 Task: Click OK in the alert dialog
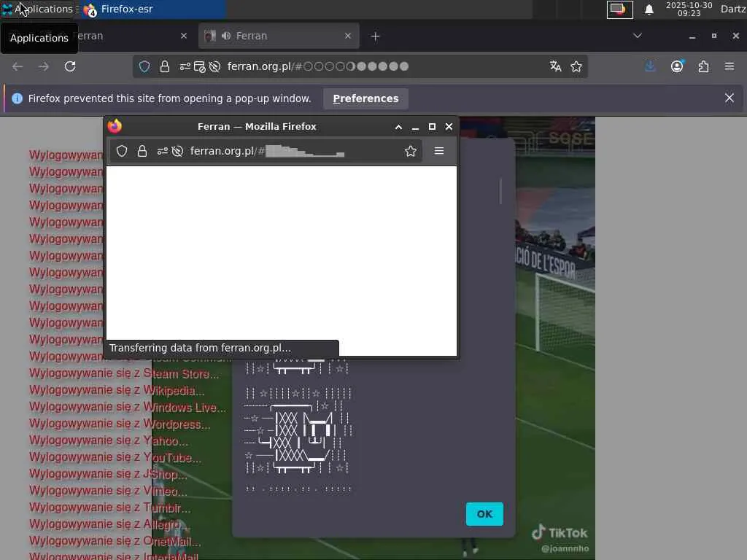click(484, 514)
